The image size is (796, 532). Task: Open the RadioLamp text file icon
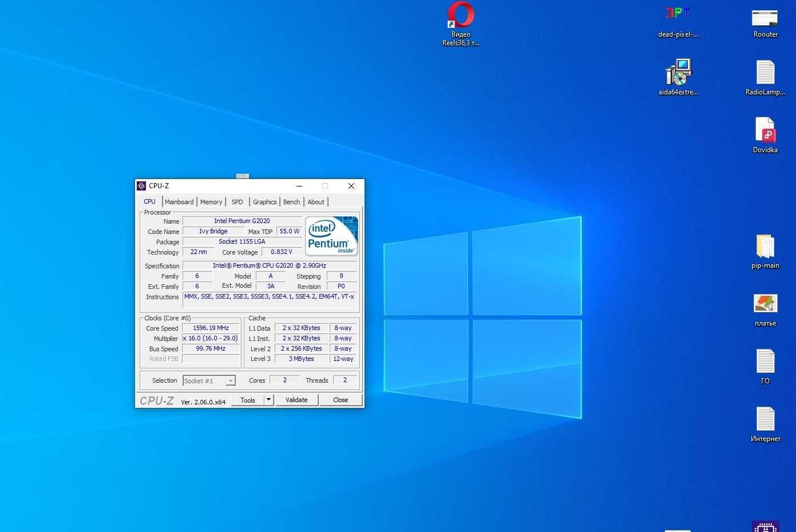point(765,72)
